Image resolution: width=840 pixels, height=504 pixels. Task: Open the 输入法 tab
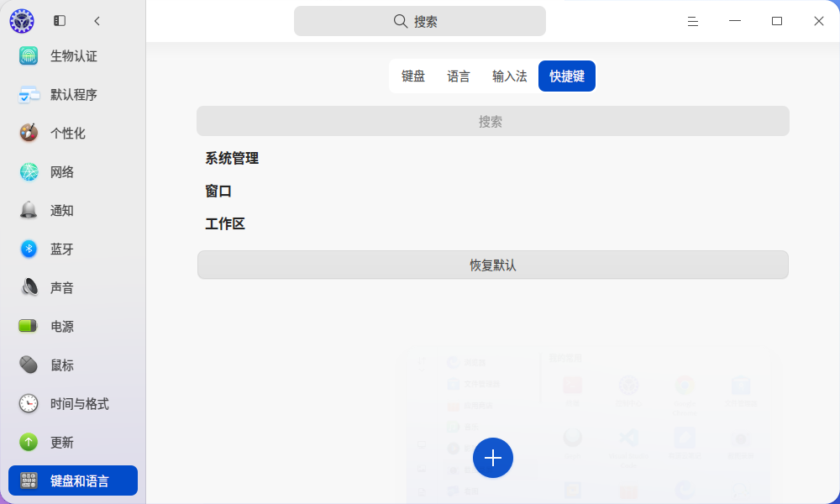coord(510,76)
